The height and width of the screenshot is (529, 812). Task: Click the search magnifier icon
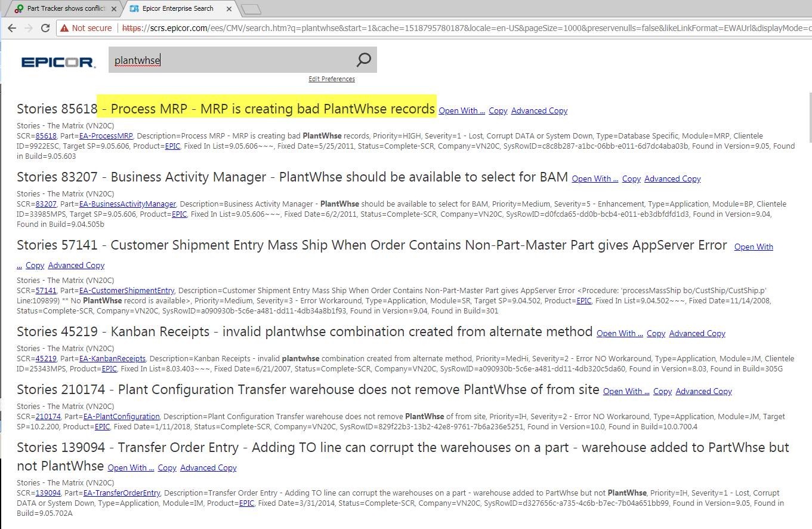coord(363,60)
